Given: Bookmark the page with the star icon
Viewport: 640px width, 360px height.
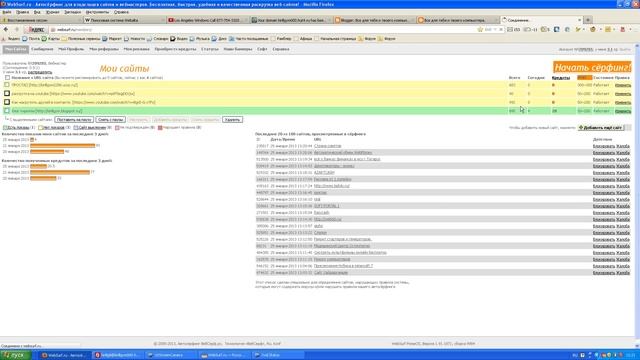Looking at the screenshot, I should click(480, 29).
